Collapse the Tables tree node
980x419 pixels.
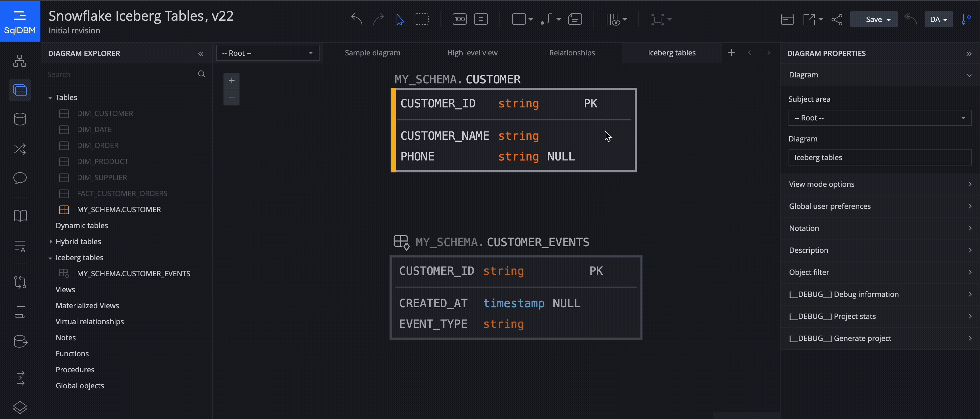pyautogui.click(x=50, y=98)
